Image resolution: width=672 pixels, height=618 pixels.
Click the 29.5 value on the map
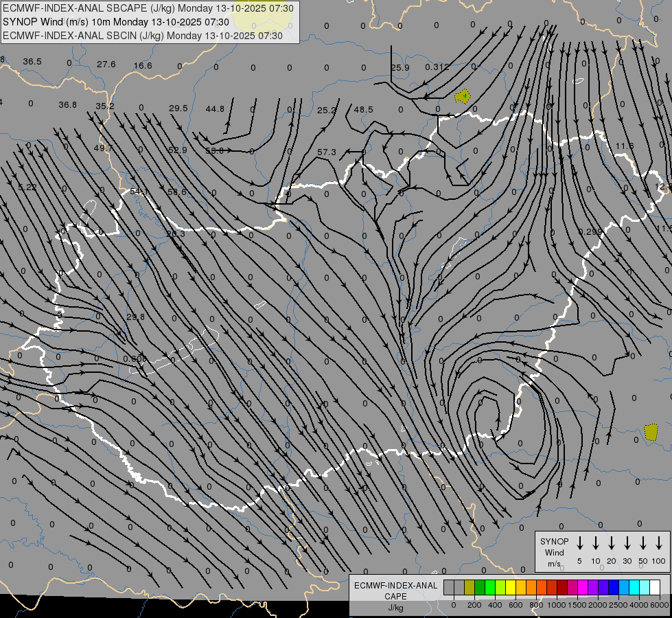point(178,108)
